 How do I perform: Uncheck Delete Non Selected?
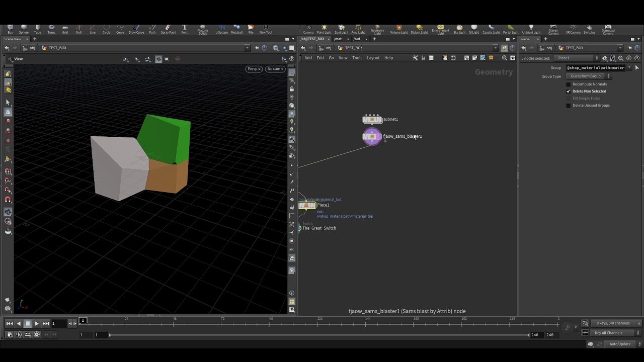568,91
